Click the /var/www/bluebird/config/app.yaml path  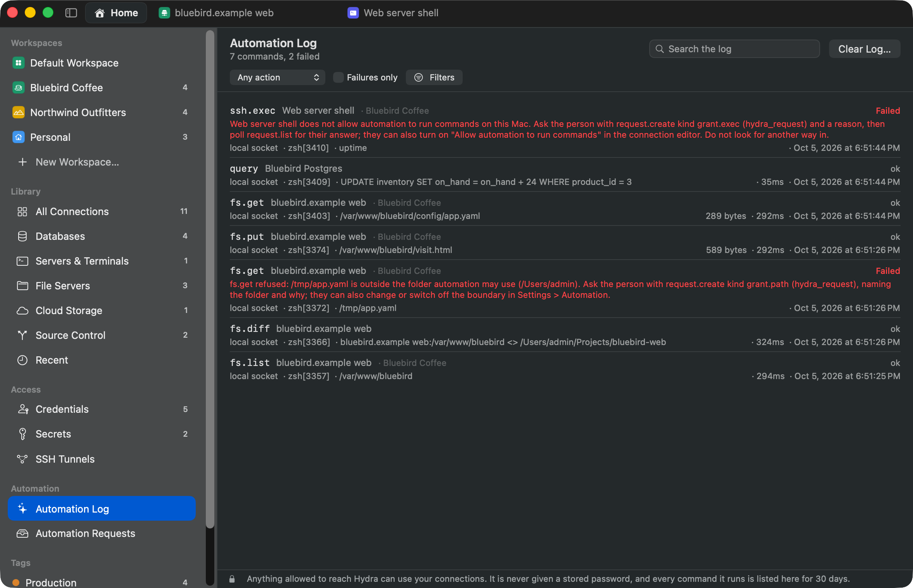pos(410,216)
